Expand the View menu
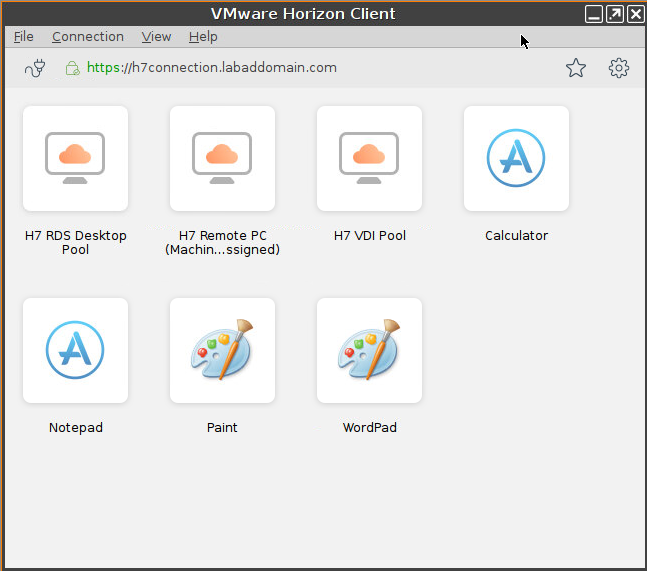Viewport: 647px width, 571px height. coord(156,37)
